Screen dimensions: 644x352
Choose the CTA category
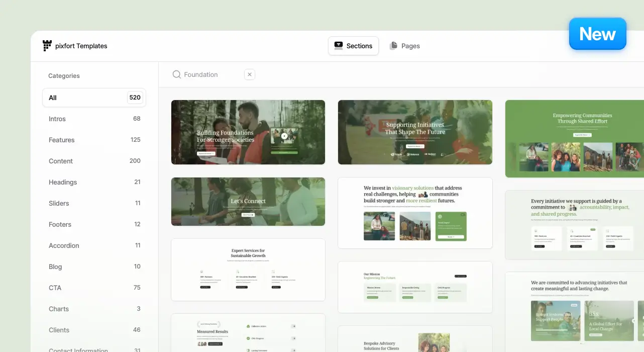94,288
